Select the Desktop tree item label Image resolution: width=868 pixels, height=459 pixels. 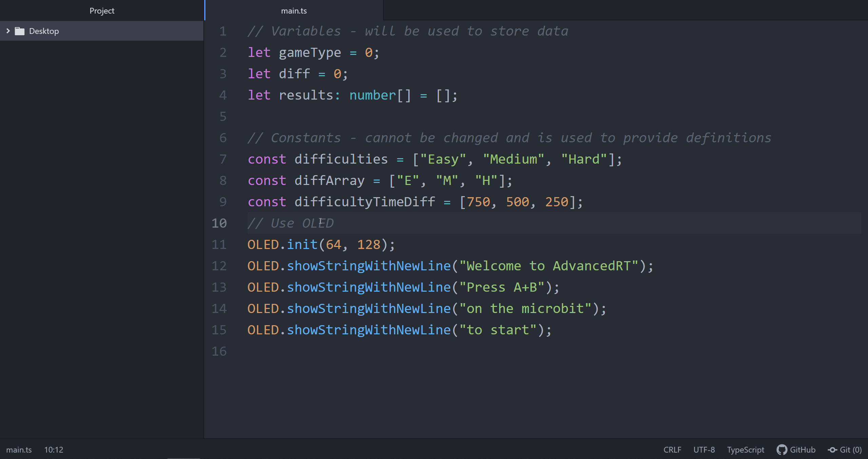tap(44, 31)
